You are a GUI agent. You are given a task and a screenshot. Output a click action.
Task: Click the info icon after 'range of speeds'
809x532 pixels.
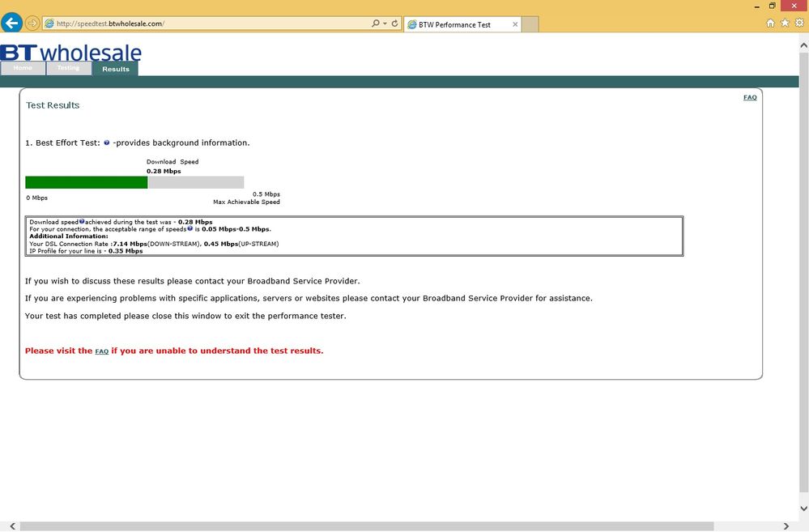(189, 228)
